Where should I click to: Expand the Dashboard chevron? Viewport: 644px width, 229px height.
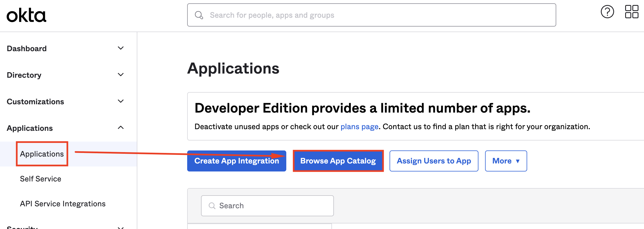[x=121, y=48]
